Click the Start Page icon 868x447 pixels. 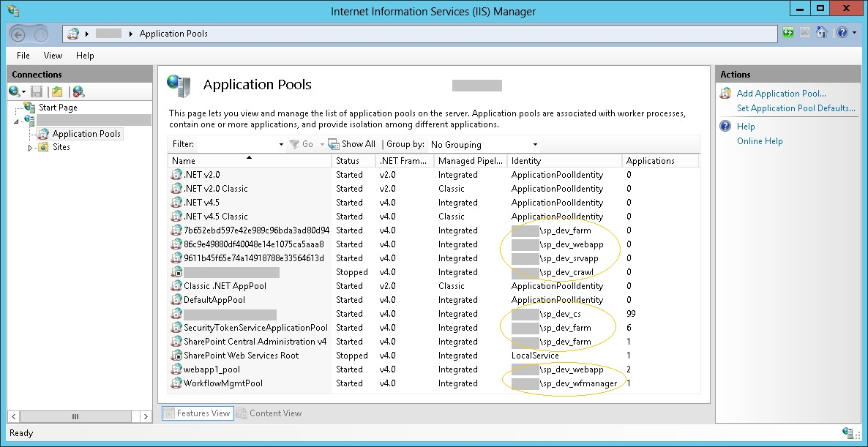30,107
